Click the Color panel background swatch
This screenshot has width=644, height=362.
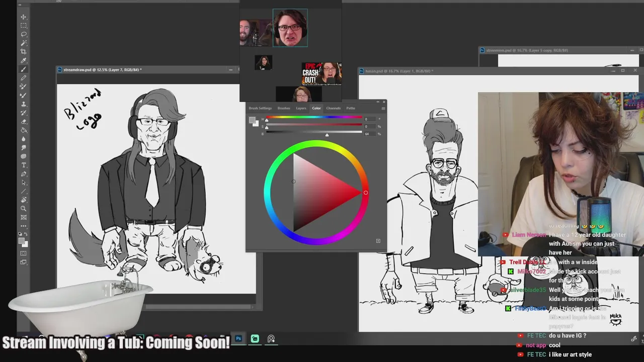257,125
